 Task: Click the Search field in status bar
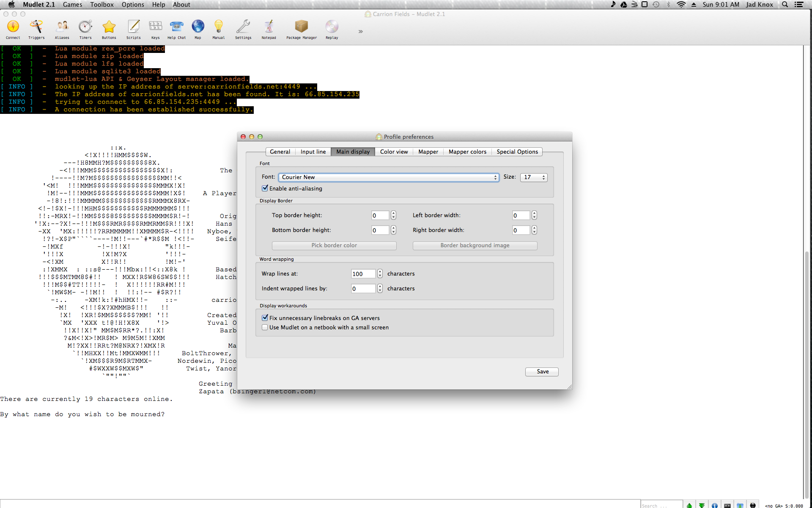tap(661, 505)
